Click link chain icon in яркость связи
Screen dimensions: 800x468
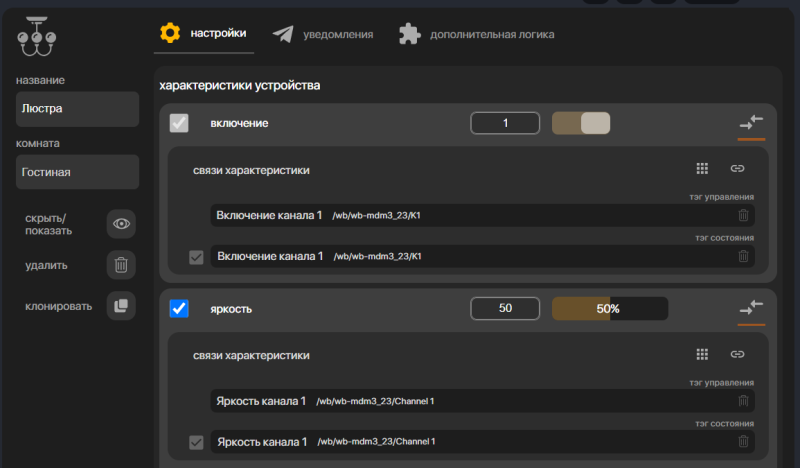pos(737,354)
